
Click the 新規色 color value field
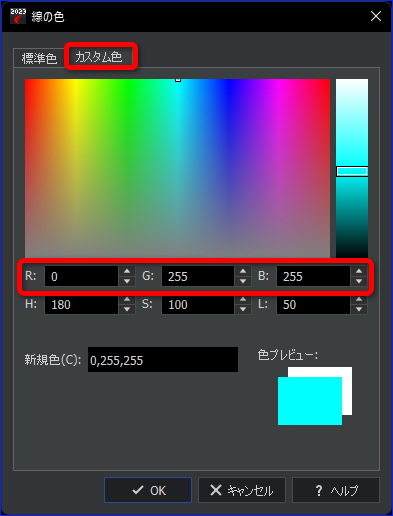pyautogui.click(x=163, y=360)
